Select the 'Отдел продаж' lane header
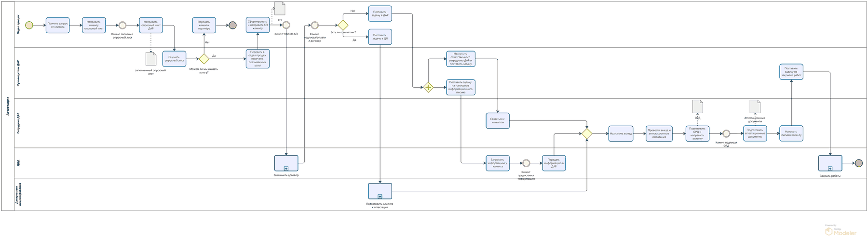The image size is (868, 237). point(18,24)
